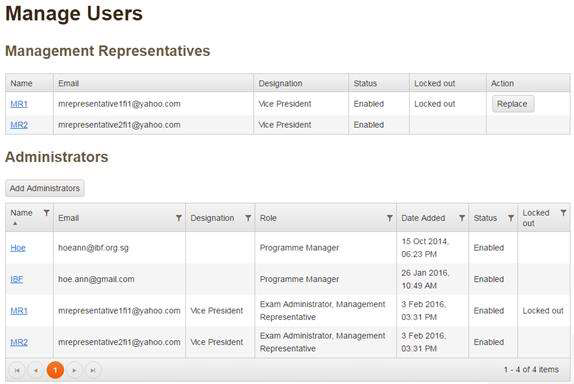Open filter for Role column
Screen dimensions: 574x384
tap(390, 218)
